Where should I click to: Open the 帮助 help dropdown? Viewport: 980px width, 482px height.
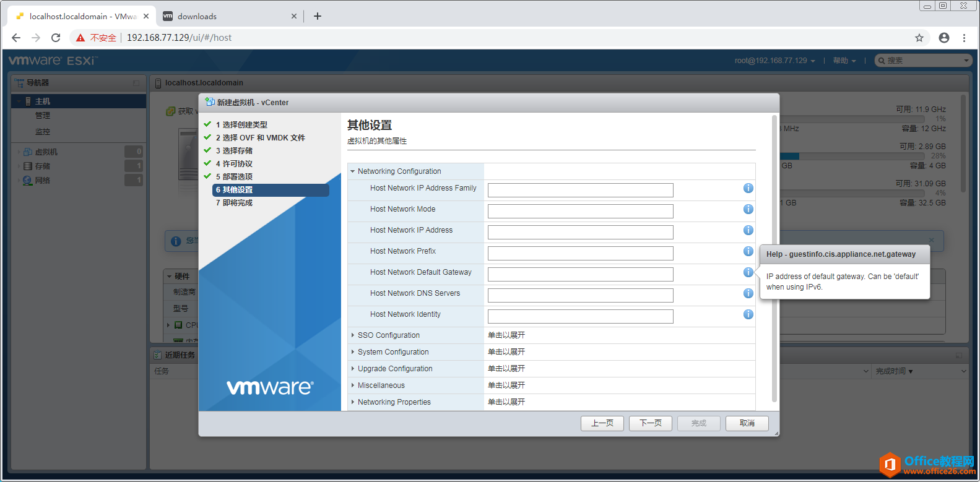(x=844, y=61)
